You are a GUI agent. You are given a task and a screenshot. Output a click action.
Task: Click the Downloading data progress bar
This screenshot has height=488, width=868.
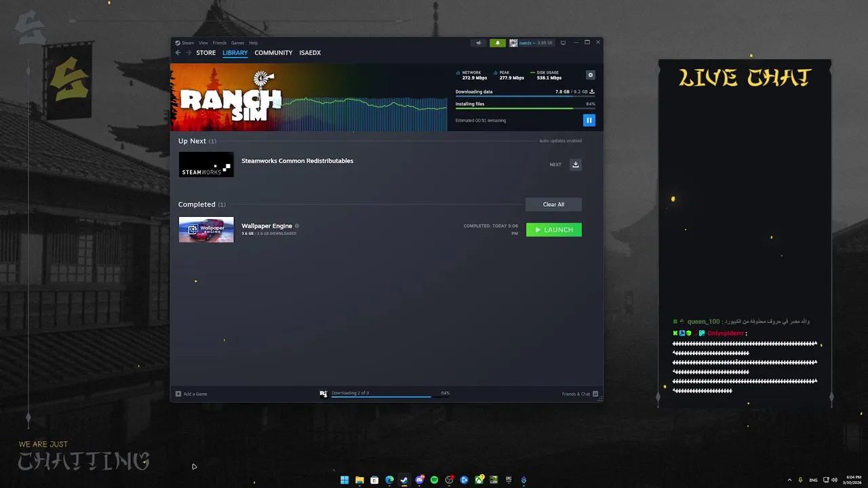pyautogui.click(x=526, y=96)
